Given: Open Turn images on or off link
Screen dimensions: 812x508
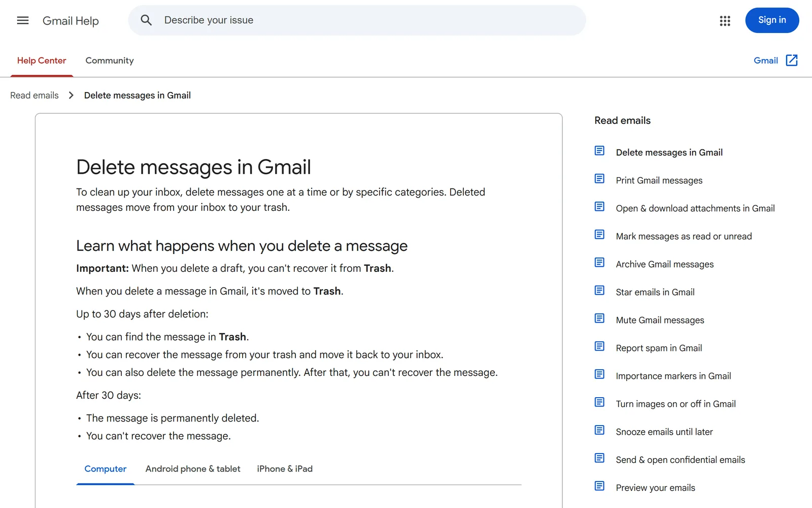Looking at the screenshot, I should (x=676, y=404).
